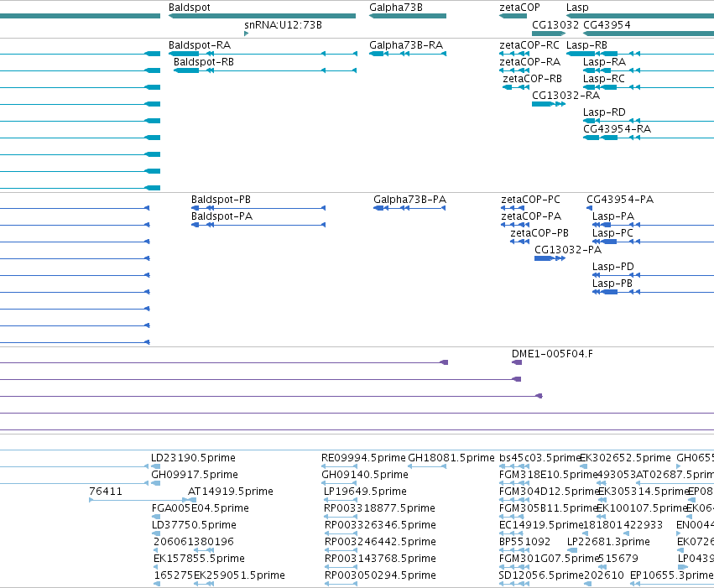Open EST label GH18081.5prime
714x588 pixels.
[451, 458]
